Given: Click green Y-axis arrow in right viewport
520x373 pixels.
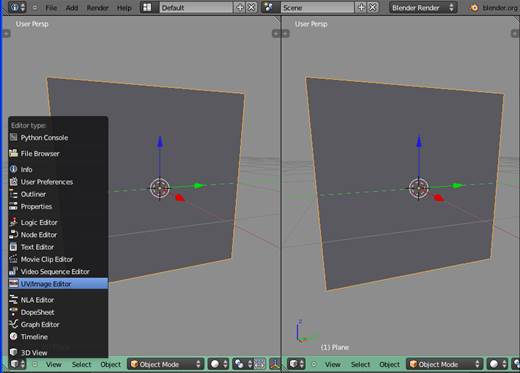Looking at the screenshot, I should (458, 186).
